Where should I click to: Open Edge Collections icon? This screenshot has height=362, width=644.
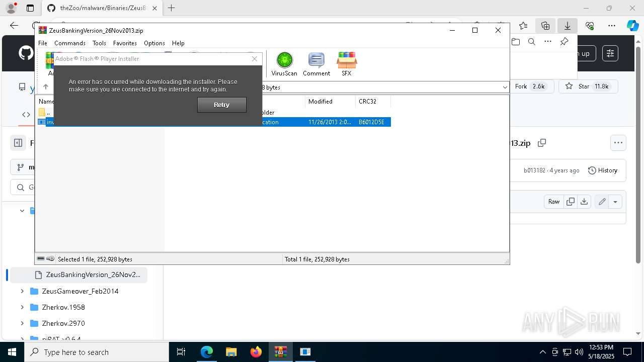point(545,26)
